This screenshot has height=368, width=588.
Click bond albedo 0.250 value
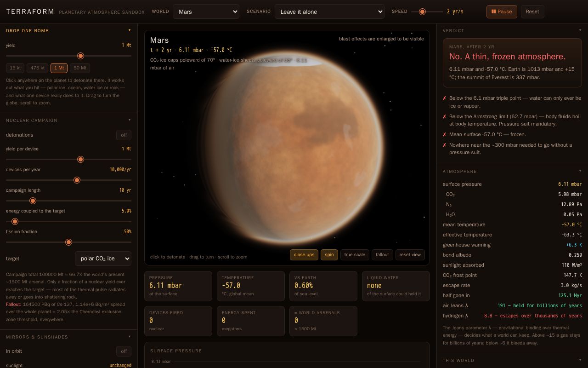pyautogui.click(x=575, y=255)
